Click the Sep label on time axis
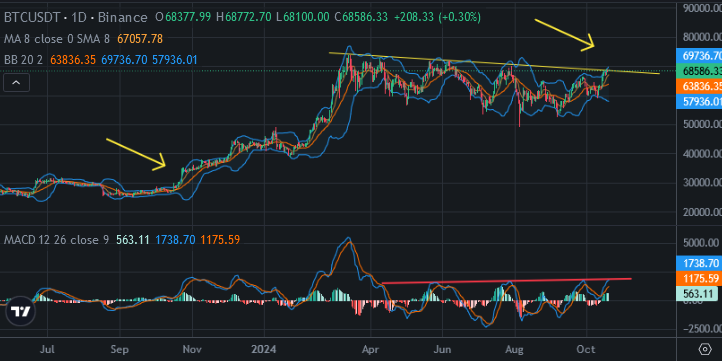 [x=120, y=349]
